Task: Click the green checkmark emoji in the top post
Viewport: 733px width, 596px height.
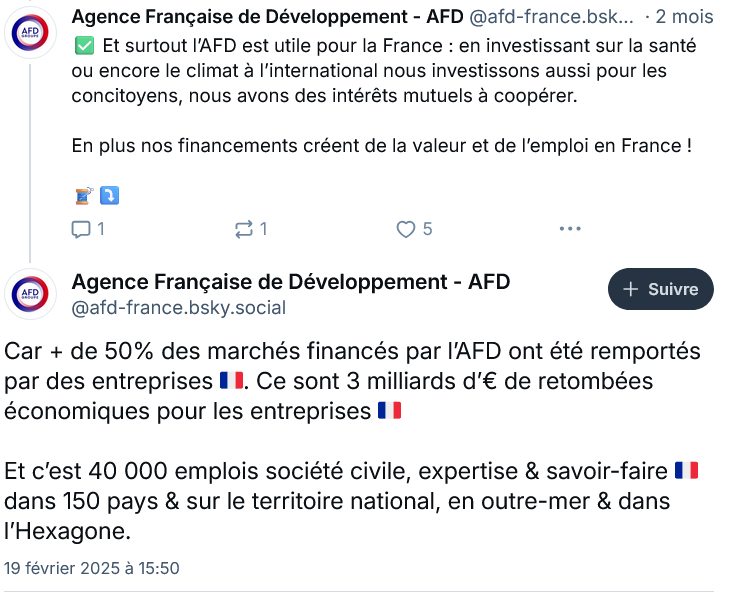Action: pos(84,46)
